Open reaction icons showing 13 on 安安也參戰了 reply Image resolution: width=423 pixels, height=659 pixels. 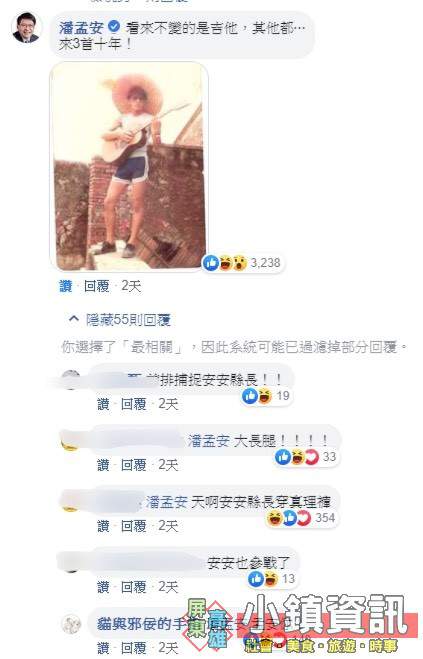[x=271, y=579]
